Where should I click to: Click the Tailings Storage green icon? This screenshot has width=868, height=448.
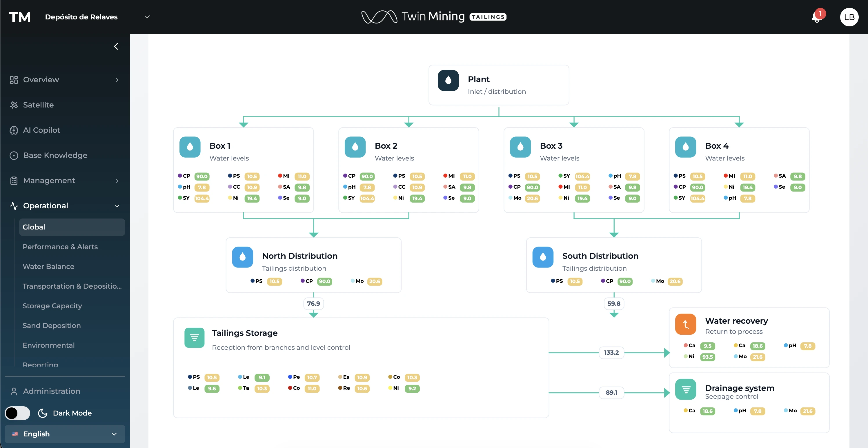tap(195, 338)
